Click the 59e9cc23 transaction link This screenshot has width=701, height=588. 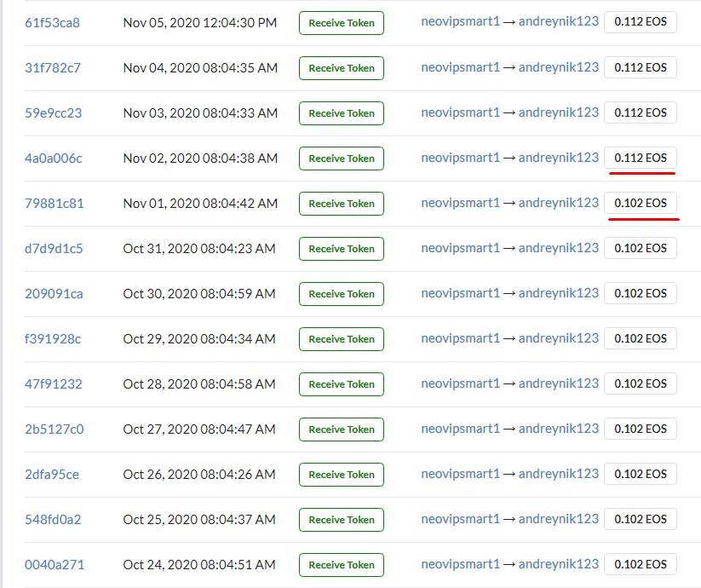tap(53, 113)
